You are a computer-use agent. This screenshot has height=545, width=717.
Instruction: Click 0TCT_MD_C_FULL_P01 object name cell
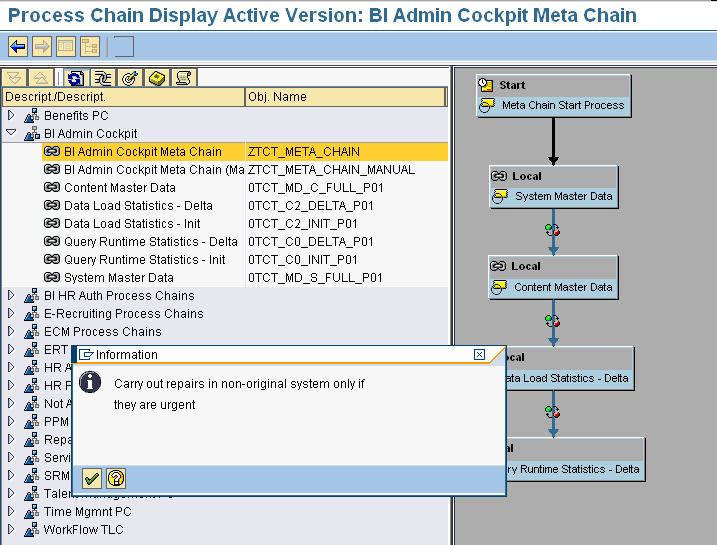click(x=347, y=187)
